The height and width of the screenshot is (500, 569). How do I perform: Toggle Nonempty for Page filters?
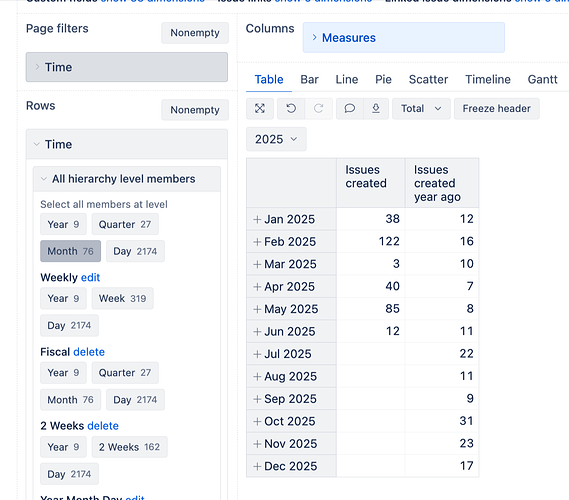195,33
